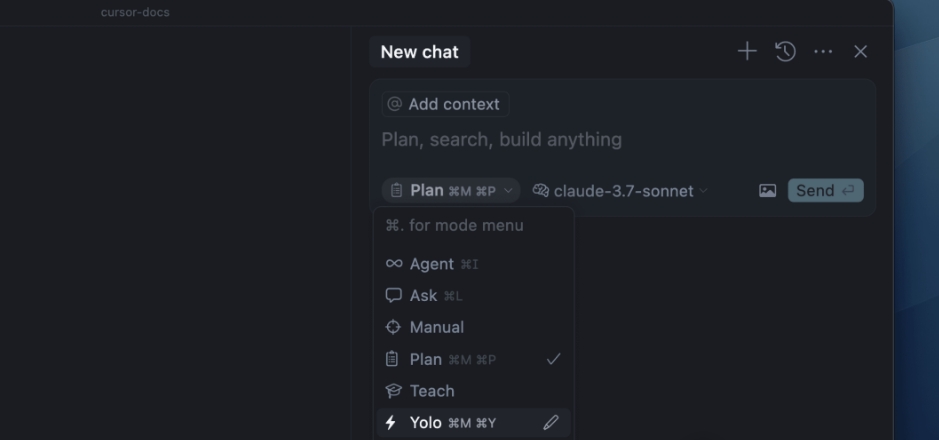Click the cursor-docs title text
Image resolution: width=939 pixels, height=440 pixels.
tap(135, 12)
